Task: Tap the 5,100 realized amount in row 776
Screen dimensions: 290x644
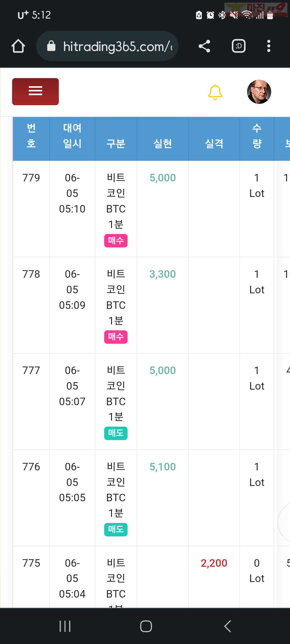Action: coord(162,467)
